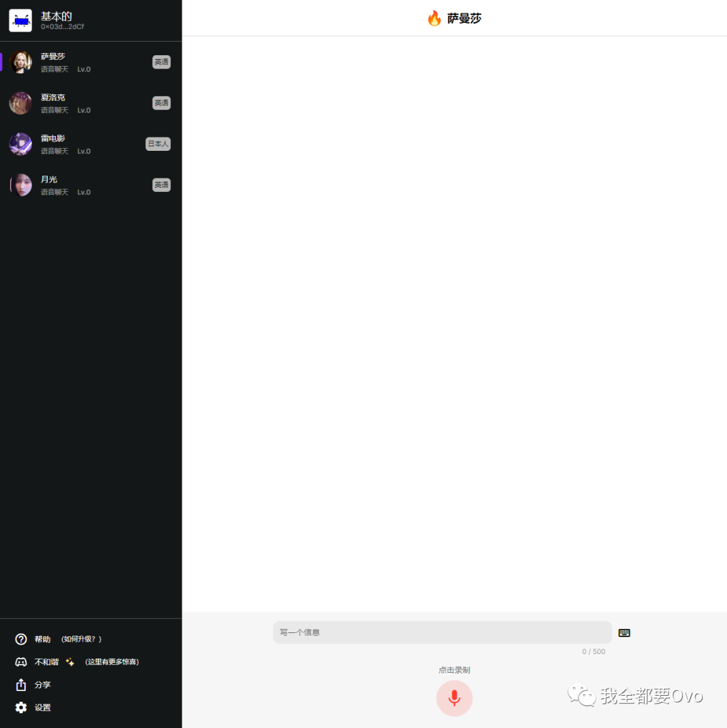This screenshot has width=727, height=728.
Task: Click the red microphone record icon
Action: coord(454,698)
